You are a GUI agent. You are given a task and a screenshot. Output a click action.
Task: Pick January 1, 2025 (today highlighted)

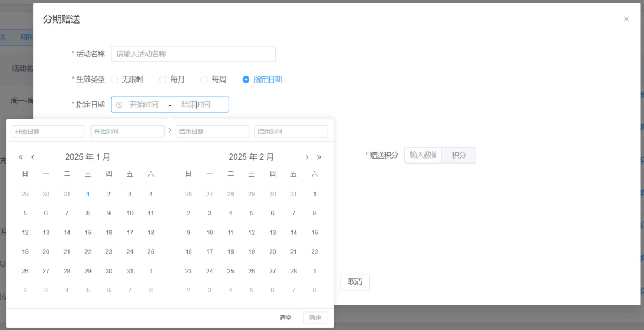[x=88, y=194]
